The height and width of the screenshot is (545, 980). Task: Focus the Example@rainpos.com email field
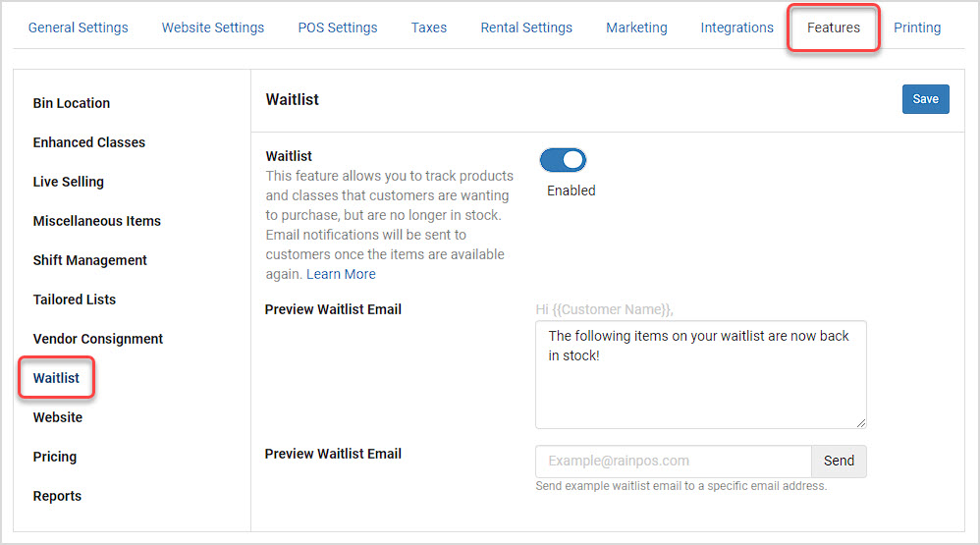pos(674,461)
